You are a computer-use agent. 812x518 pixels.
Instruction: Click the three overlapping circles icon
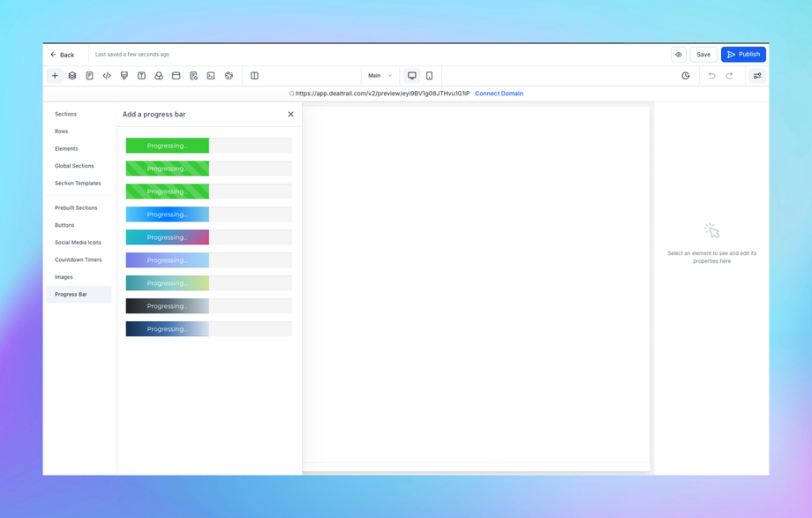point(159,76)
